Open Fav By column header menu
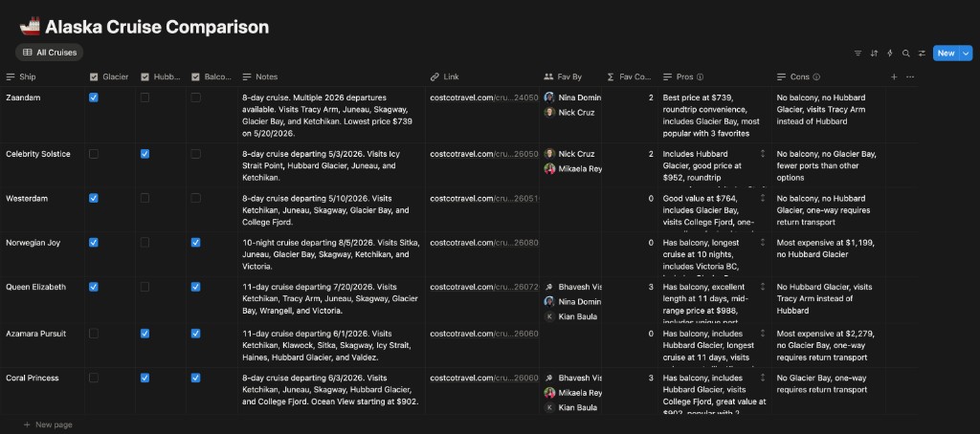This screenshot has height=434, width=980. (x=570, y=76)
